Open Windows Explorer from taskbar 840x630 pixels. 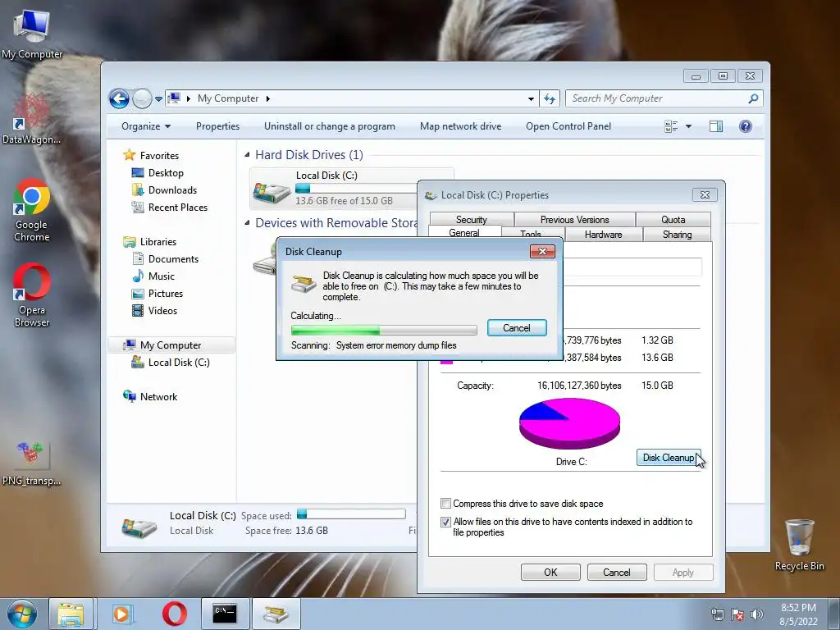click(71, 614)
